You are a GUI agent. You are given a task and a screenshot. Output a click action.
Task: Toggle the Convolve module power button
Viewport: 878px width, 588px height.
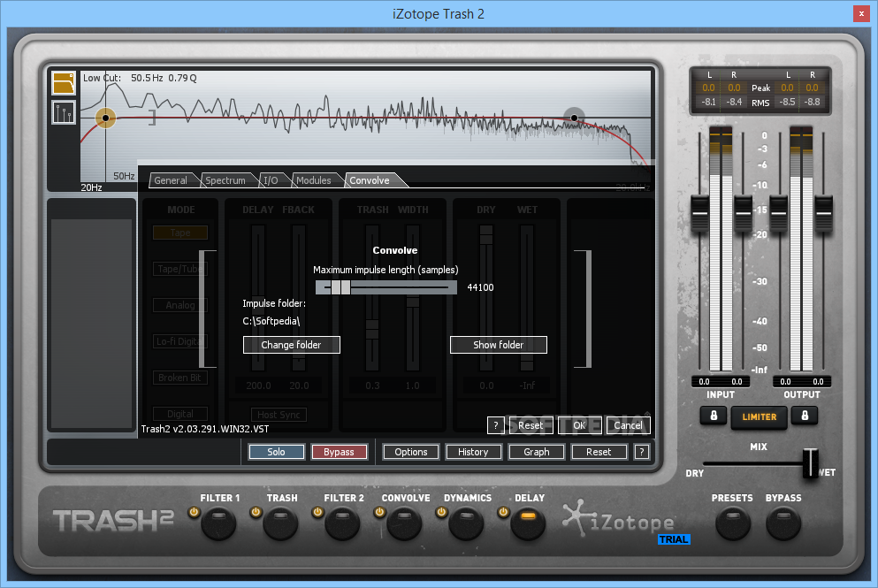(379, 512)
